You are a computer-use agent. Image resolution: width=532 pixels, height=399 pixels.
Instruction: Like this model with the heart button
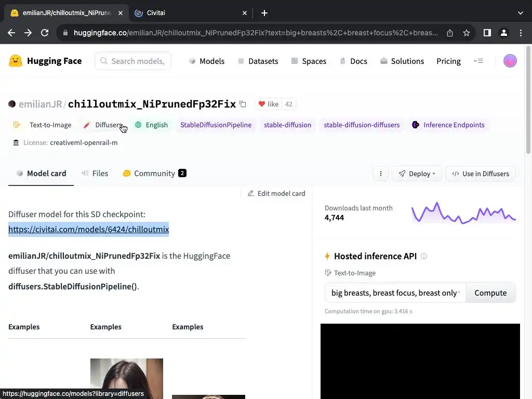coord(269,104)
